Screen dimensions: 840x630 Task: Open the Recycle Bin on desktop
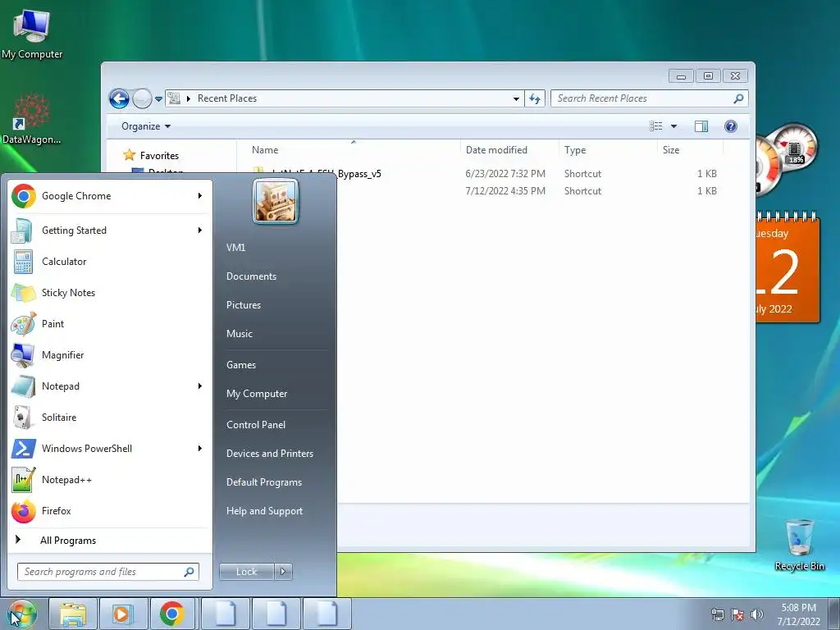click(799, 545)
